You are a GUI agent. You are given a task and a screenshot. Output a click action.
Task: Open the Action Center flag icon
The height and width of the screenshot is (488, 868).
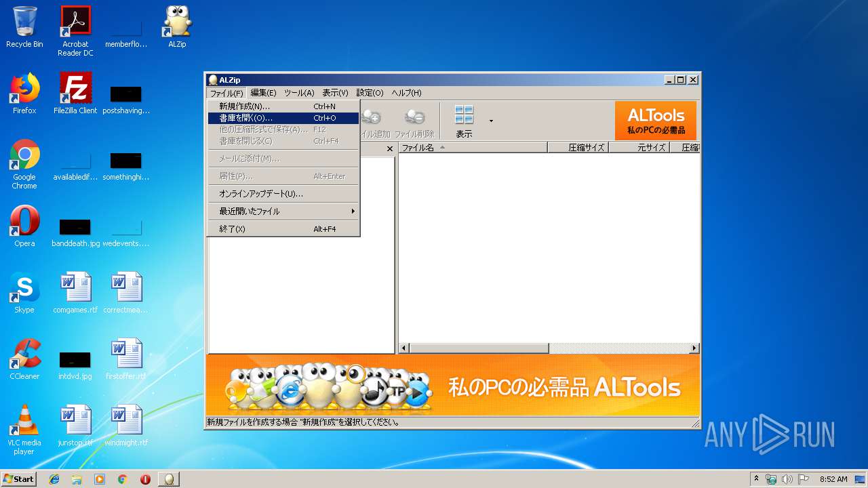804,479
